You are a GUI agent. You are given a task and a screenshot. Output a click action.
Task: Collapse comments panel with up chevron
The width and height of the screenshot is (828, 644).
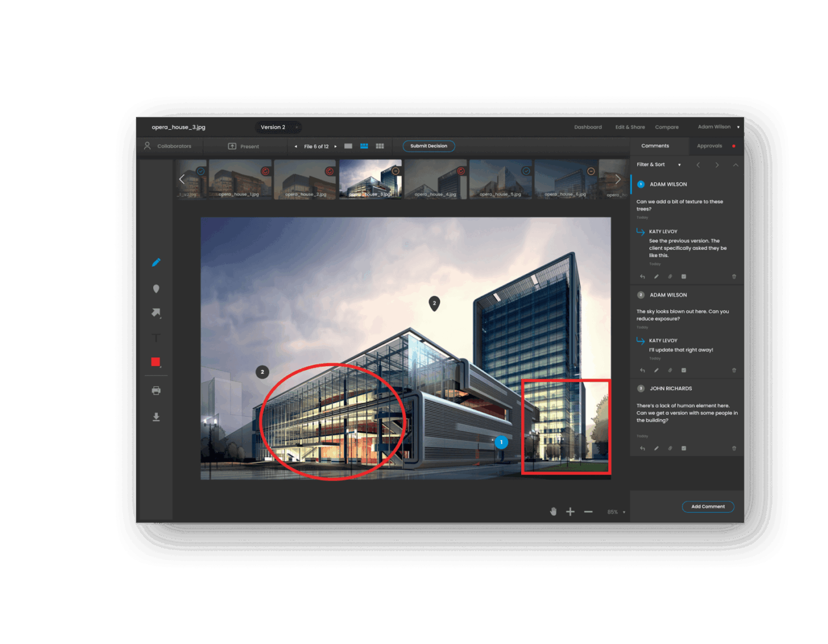click(736, 165)
